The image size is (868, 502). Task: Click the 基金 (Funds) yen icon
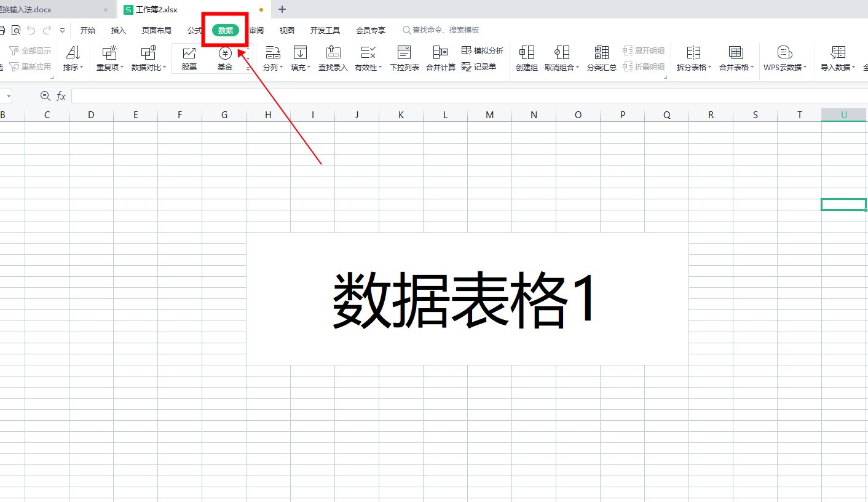[225, 54]
